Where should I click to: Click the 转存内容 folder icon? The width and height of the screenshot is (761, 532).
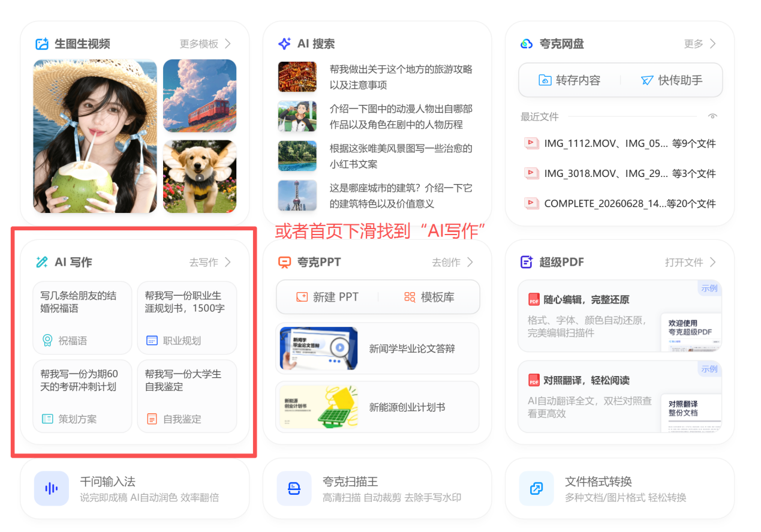click(x=545, y=80)
